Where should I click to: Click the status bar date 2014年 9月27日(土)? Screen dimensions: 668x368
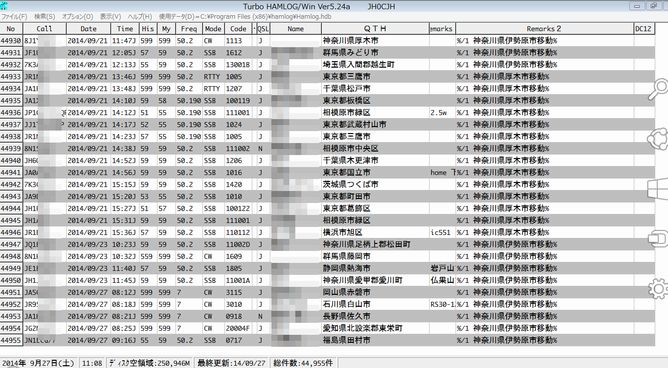[38, 363]
